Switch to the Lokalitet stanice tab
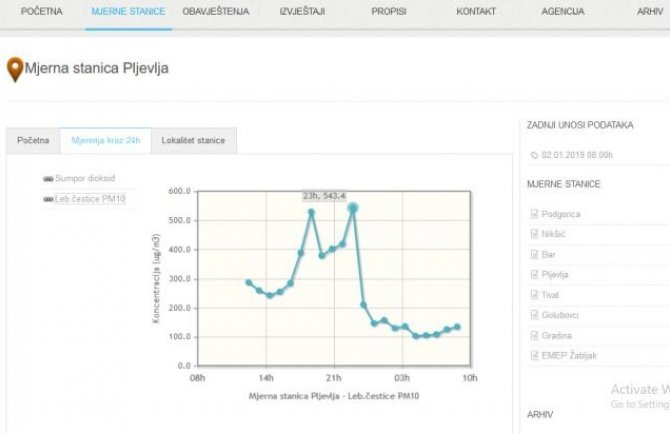670x433 pixels. [193, 141]
